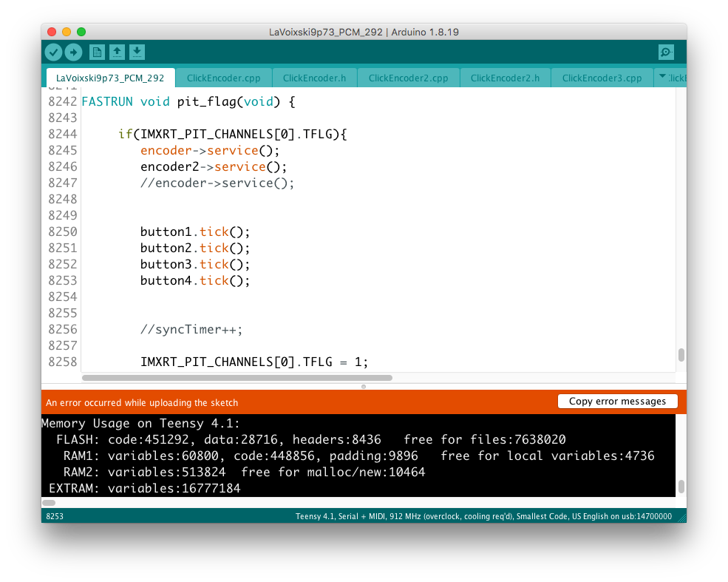Viewport: 728px width, 582px height.
Task: Click the console horizontal scrollbar thumb
Action: (49, 502)
